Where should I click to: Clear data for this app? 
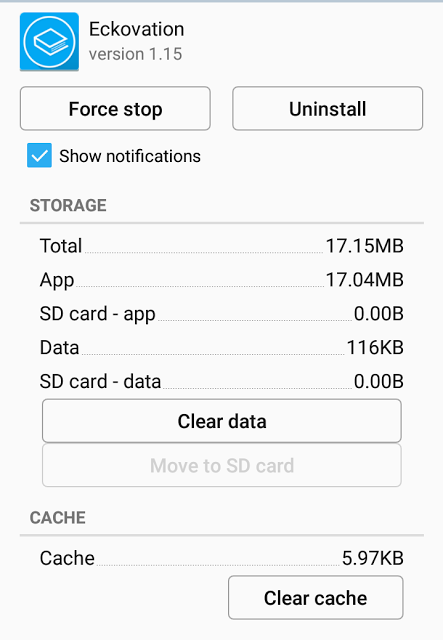(222, 421)
